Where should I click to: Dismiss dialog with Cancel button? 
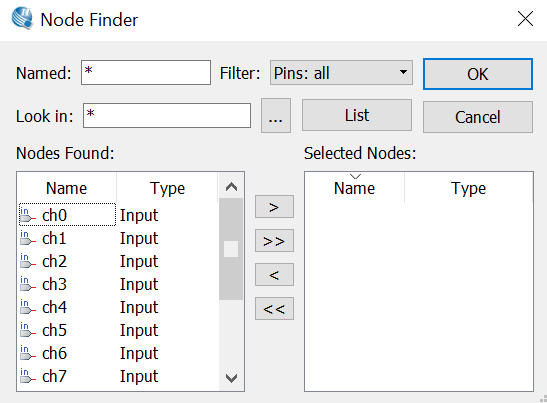click(478, 117)
